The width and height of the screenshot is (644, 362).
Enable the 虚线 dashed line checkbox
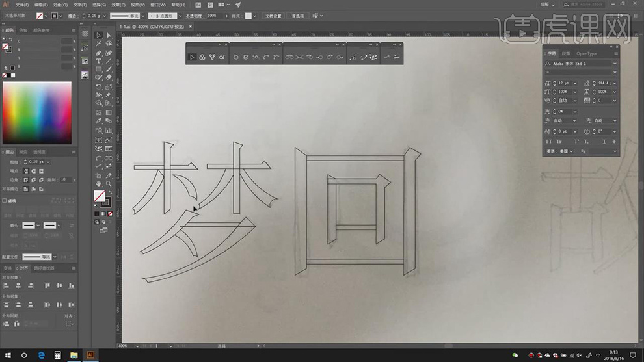pos(5,201)
